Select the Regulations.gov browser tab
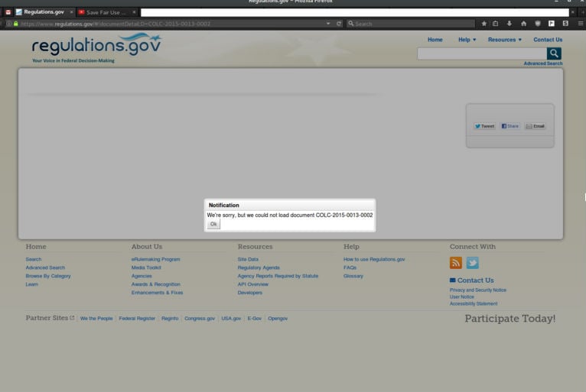586x392 pixels. point(44,12)
